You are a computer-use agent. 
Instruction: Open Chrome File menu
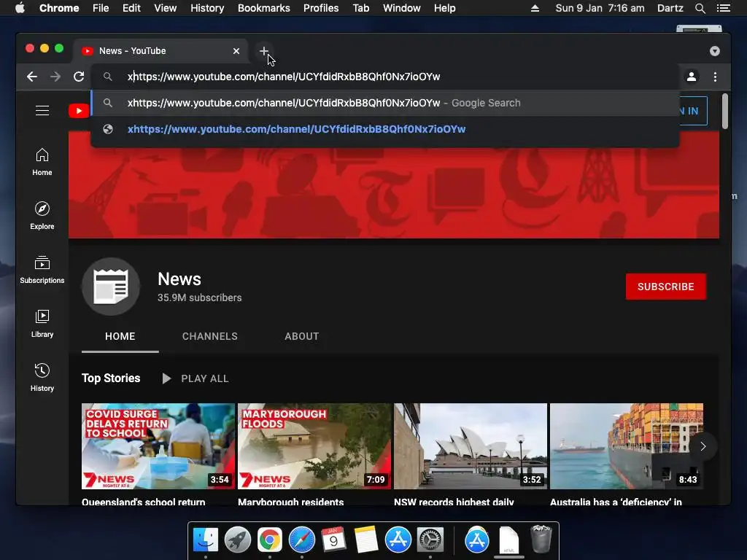point(101,8)
